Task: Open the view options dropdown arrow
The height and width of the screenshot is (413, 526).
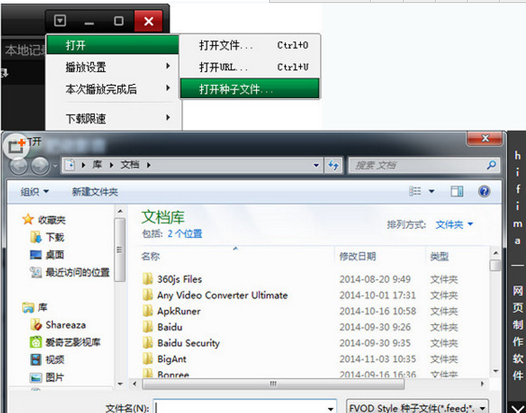Action: (x=432, y=192)
